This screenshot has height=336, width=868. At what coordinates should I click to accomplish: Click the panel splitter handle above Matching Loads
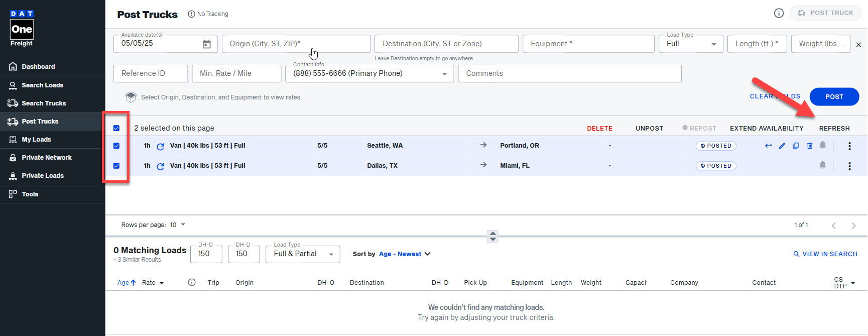[x=492, y=236]
